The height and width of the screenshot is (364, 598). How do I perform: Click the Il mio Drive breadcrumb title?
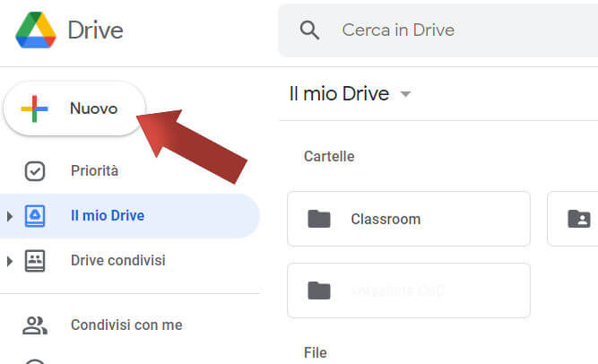point(339,94)
